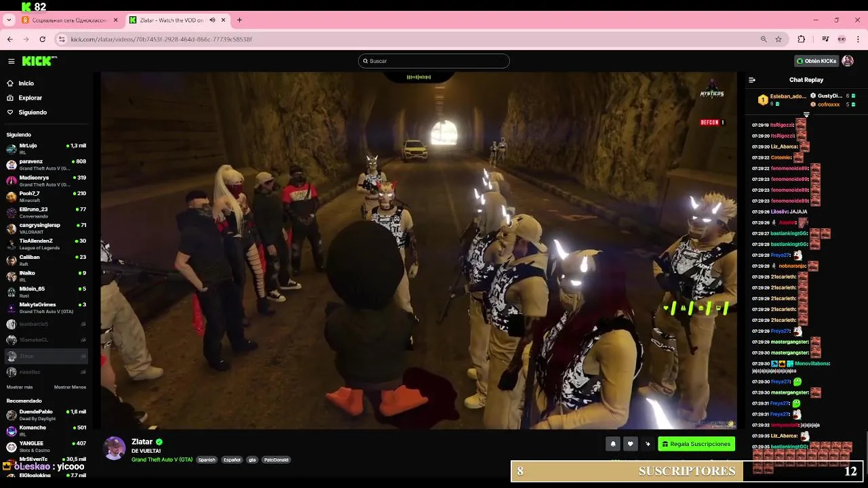Collapse list with Mostrar Menos

(x=70, y=387)
